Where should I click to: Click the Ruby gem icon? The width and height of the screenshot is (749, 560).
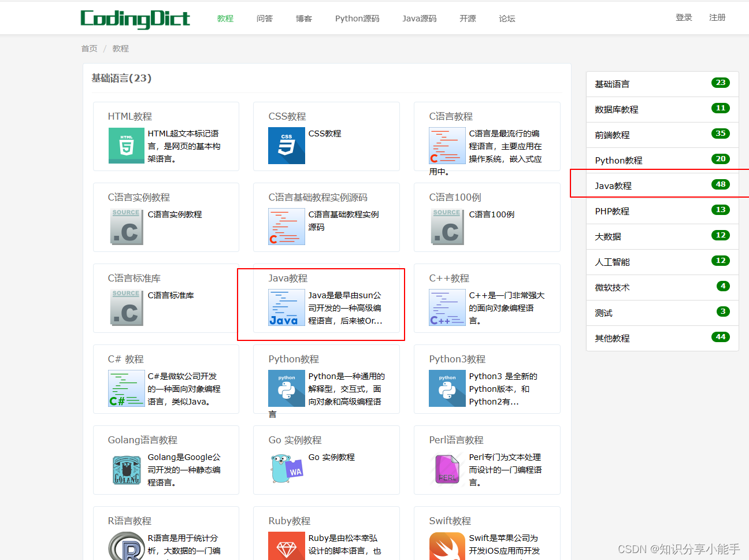(287, 547)
